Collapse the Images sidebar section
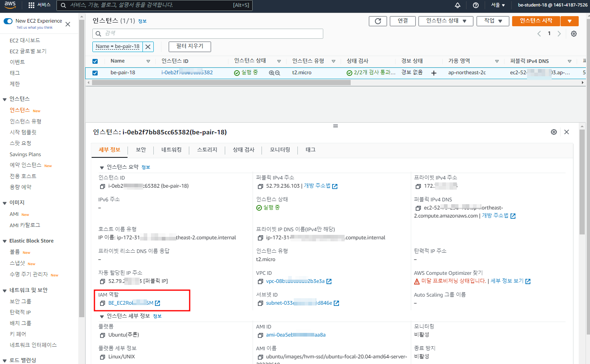This screenshot has width=590, height=364. point(5,203)
